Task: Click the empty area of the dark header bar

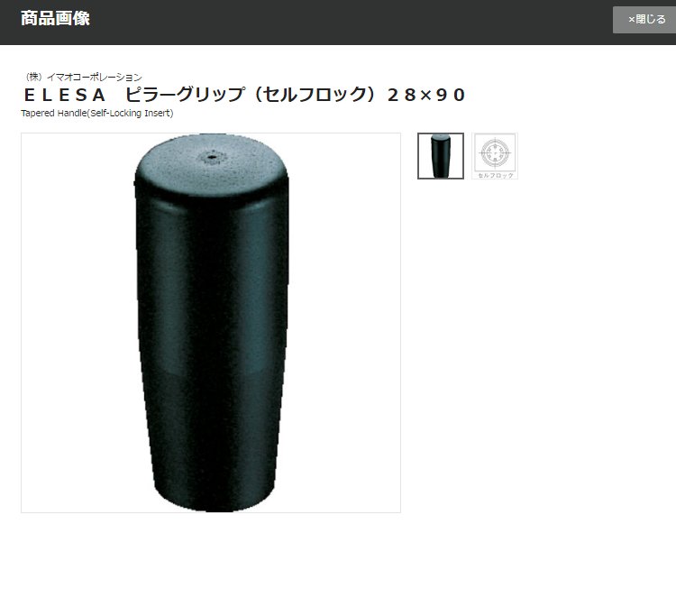Action: point(345,22)
